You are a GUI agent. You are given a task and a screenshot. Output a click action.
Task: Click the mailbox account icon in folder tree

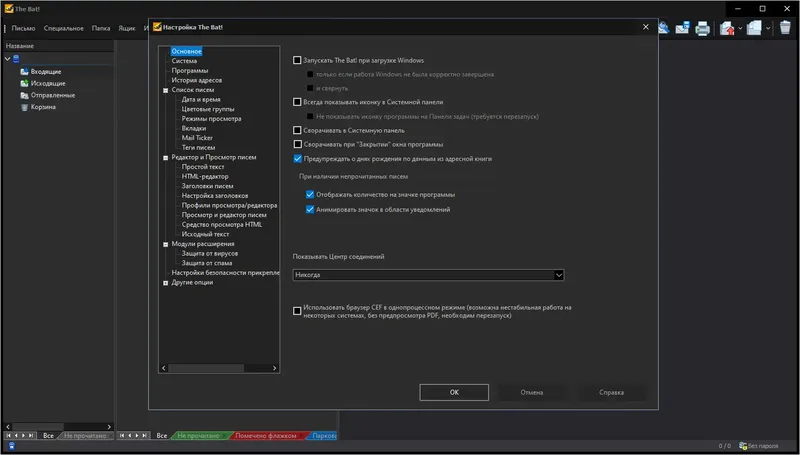pyautogui.click(x=16, y=59)
